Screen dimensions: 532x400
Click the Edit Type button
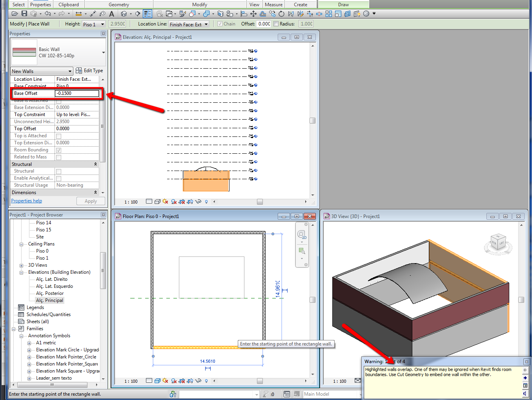pos(89,71)
